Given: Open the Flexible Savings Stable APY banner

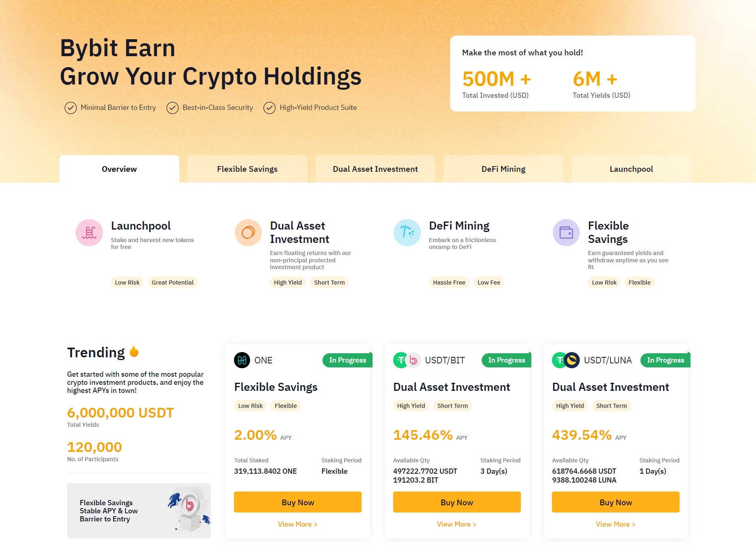Looking at the screenshot, I should click(x=139, y=510).
